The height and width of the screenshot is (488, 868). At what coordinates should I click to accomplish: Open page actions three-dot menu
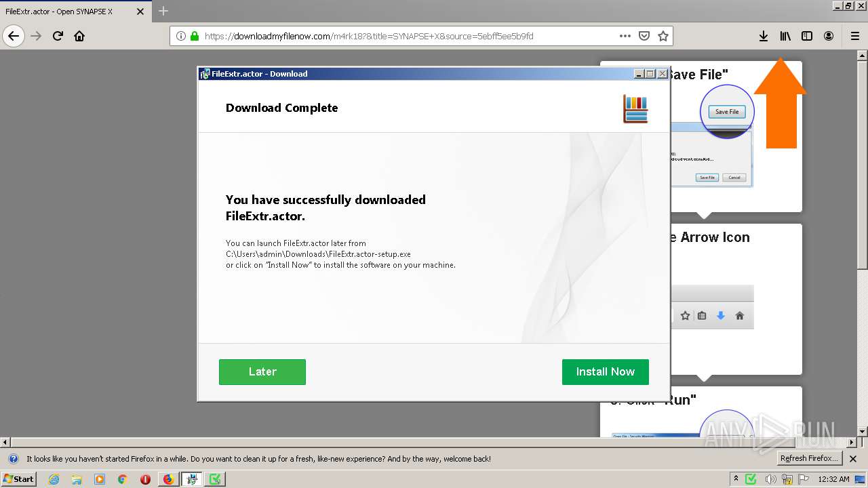point(625,36)
